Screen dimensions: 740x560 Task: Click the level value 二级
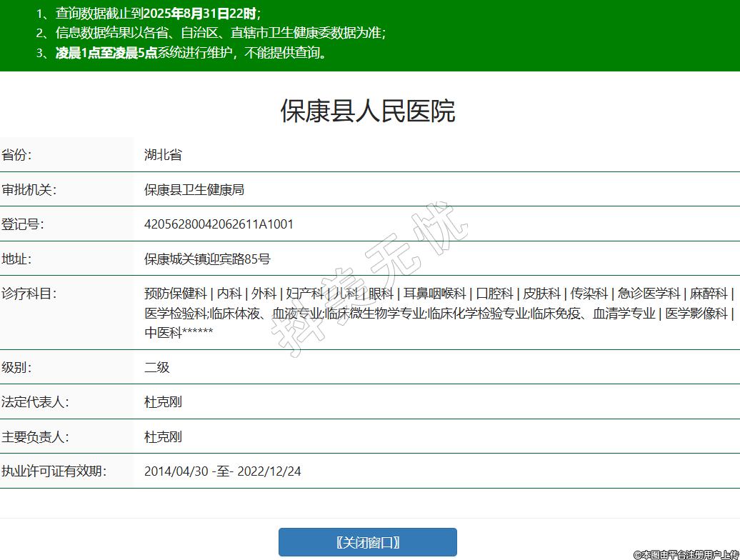tap(156, 367)
